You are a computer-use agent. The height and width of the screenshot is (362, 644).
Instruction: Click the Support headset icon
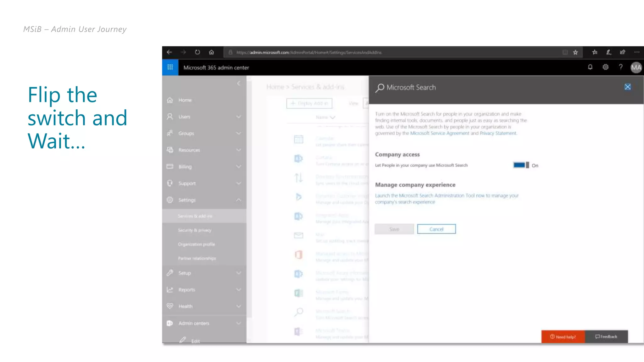(x=170, y=183)
